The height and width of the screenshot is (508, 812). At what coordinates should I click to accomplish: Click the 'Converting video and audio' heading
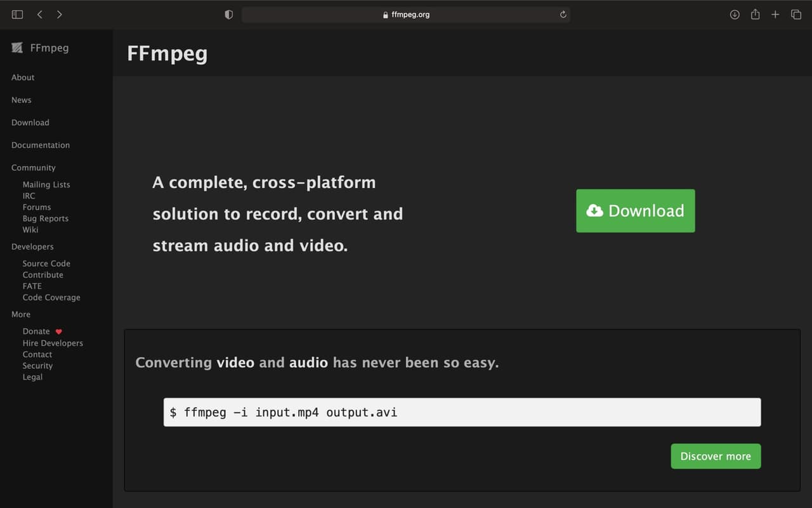click(317, 363)
